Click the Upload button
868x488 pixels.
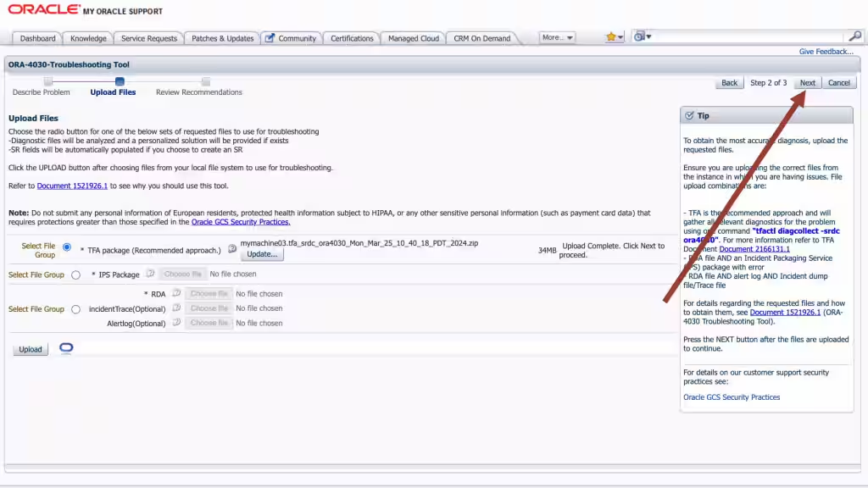[31, 349]
